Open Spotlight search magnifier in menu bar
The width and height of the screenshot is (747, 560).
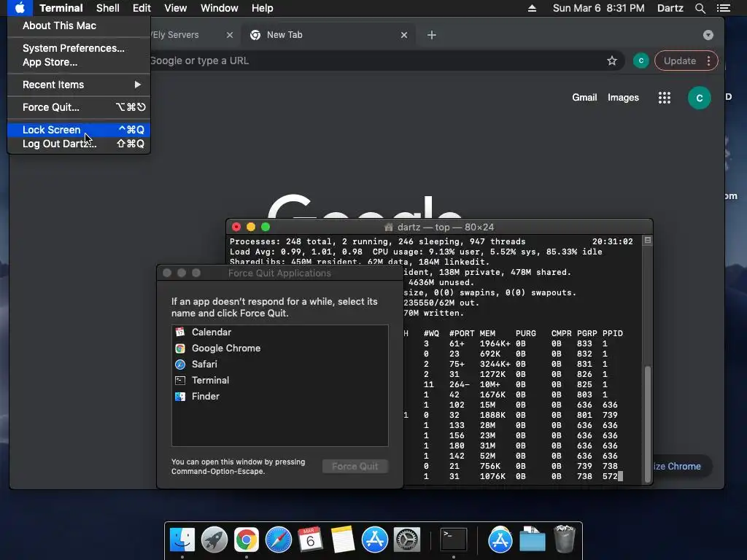[700, 8]
